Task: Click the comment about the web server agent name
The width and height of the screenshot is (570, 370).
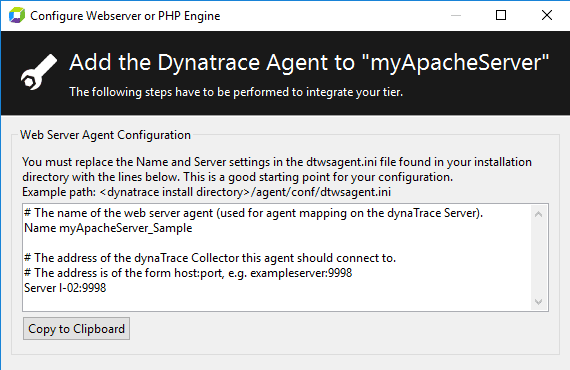Action: (x=253, y=213)
